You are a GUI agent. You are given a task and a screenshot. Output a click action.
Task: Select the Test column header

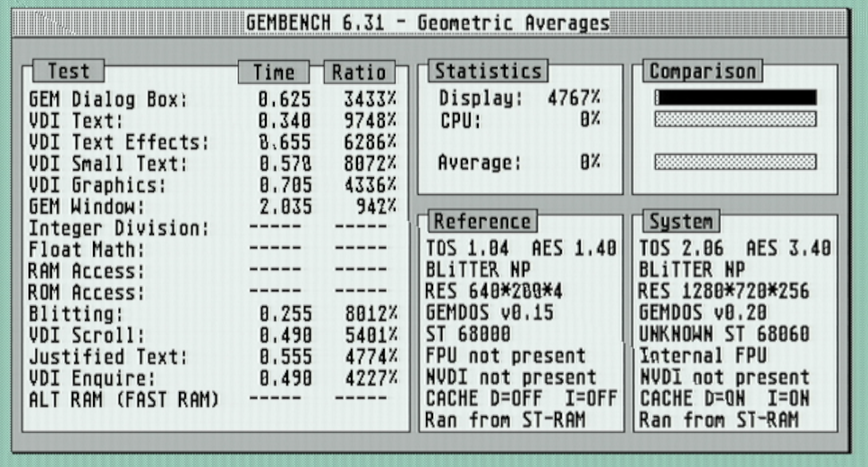pyautogui.click(x=69, y=71)
